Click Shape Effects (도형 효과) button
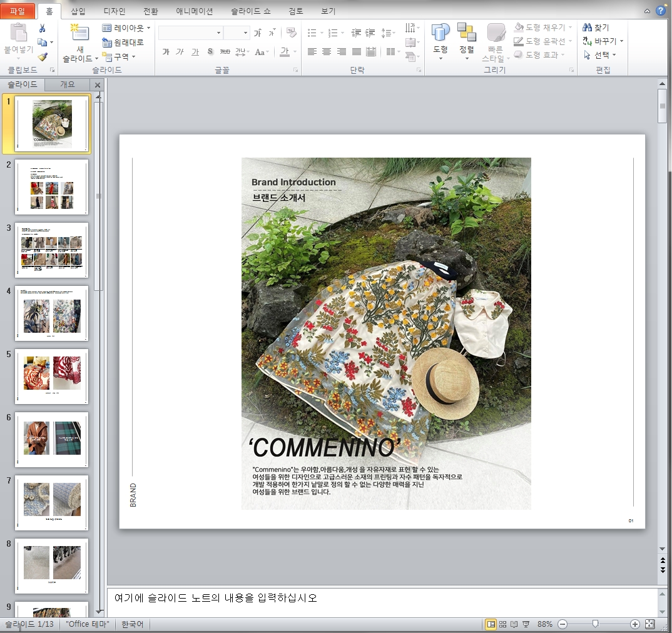Screen dimensions: 672x633 pos(539,55)
